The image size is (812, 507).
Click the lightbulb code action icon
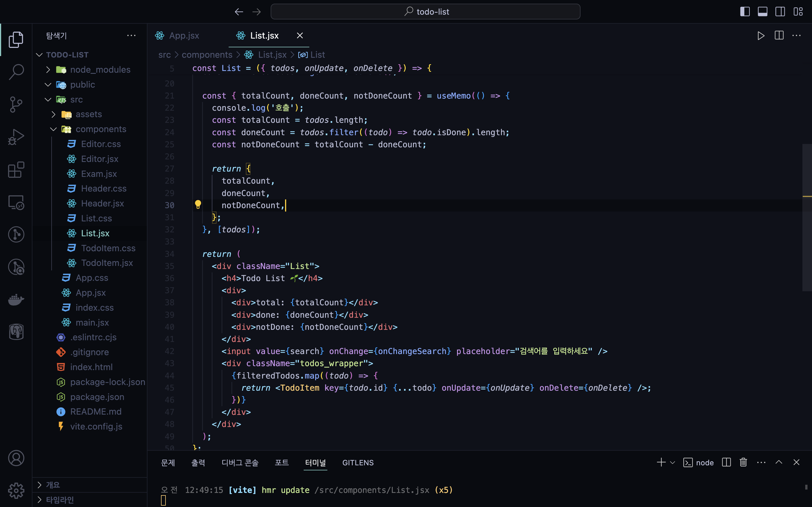coord(198,204)
